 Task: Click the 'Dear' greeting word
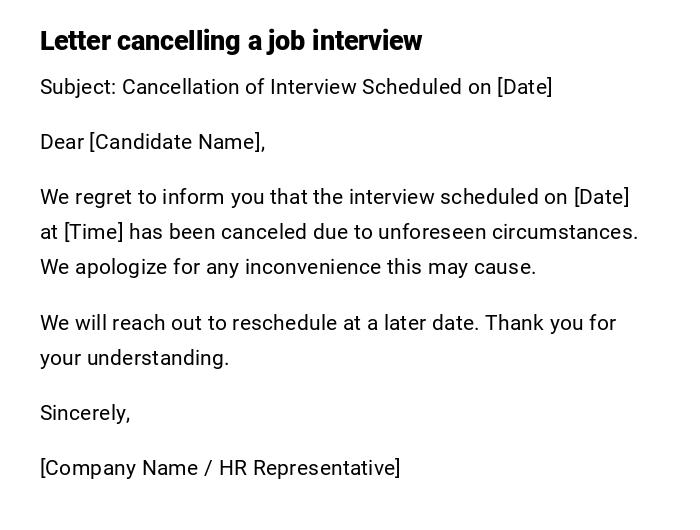tap(62, 142)
